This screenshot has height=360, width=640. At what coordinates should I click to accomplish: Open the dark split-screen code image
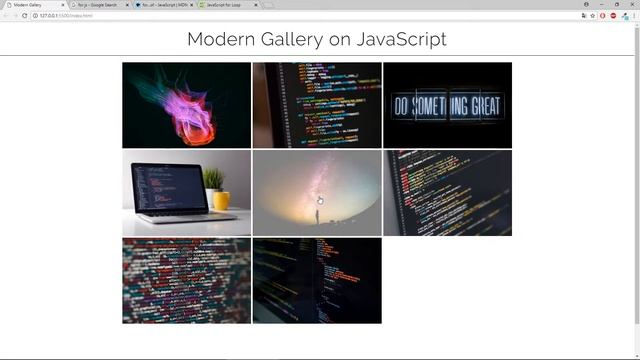[x=317, y=281]
